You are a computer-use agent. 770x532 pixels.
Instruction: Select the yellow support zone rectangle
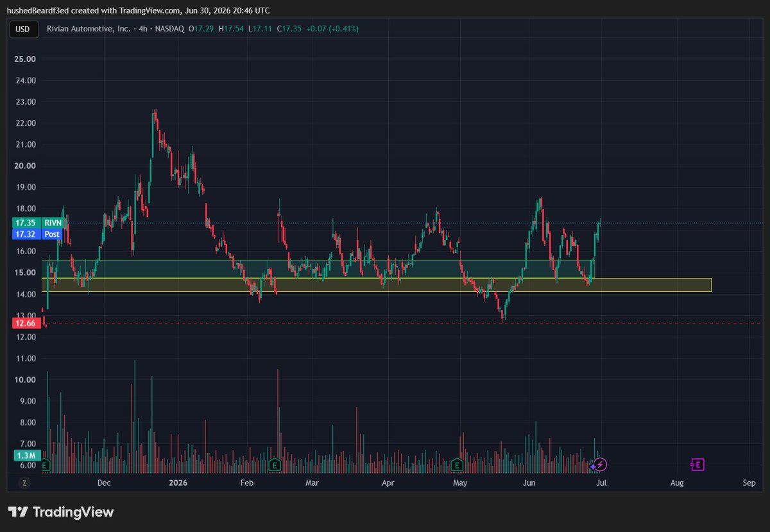377,285
